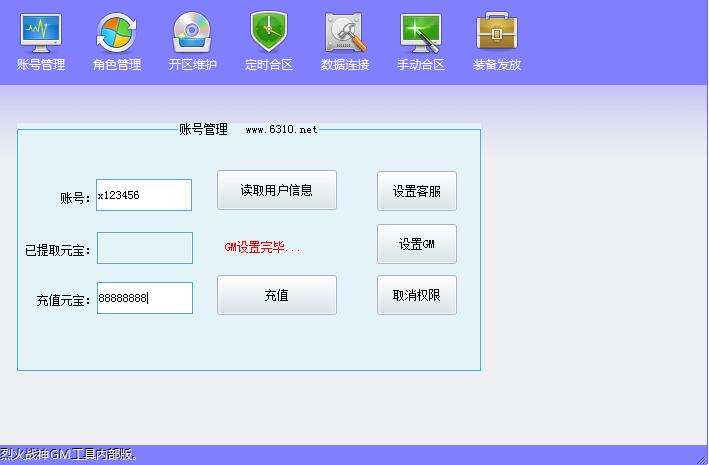The image size is (709, 465).
Task: Open 开区维护 disc icon
Action: point(192,33)
